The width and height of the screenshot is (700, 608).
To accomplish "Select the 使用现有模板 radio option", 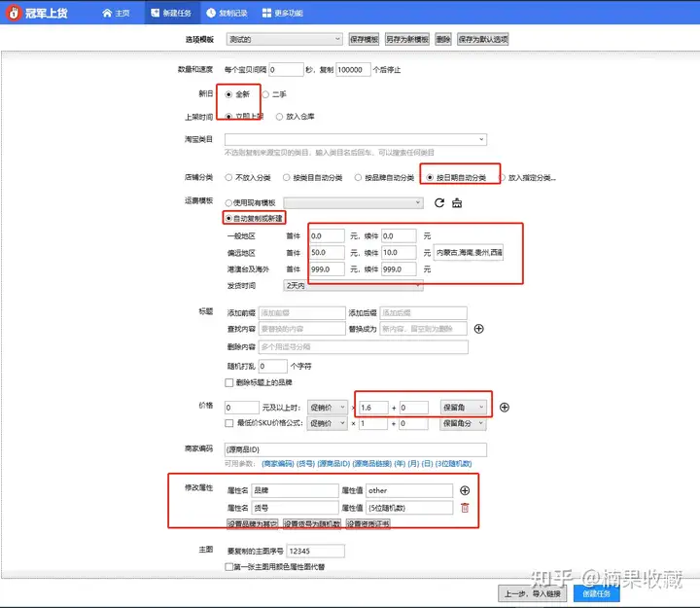I will [x=228, y=202].
